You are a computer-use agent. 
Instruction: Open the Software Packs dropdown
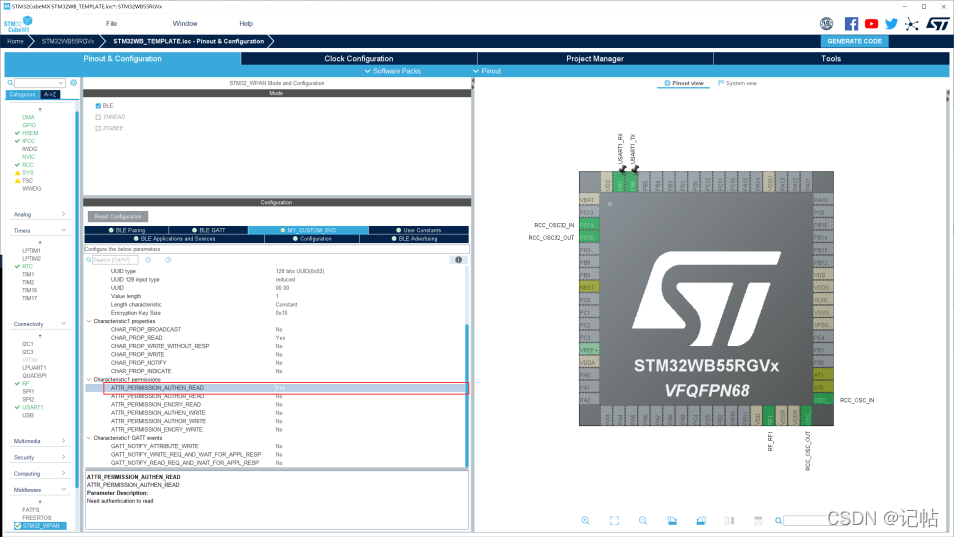pos(392,71)
